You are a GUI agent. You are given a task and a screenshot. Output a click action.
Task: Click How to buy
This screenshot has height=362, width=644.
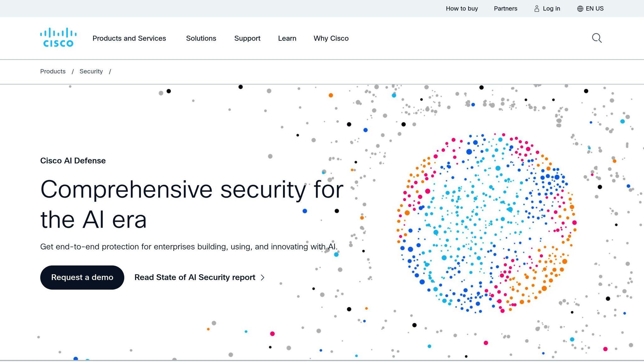coord(462,8)
